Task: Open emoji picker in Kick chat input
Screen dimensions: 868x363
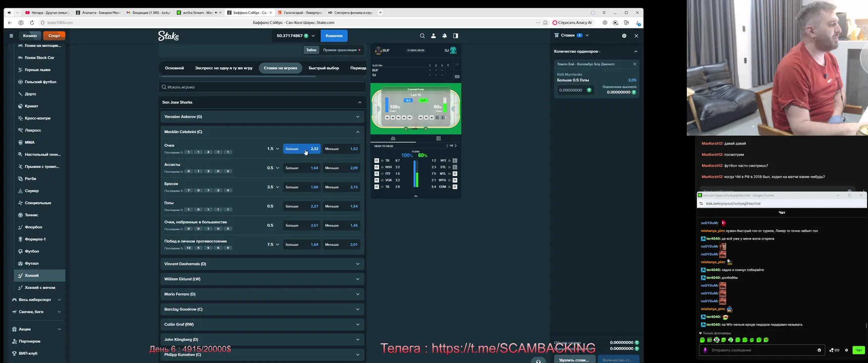Action: click(819, 350)
